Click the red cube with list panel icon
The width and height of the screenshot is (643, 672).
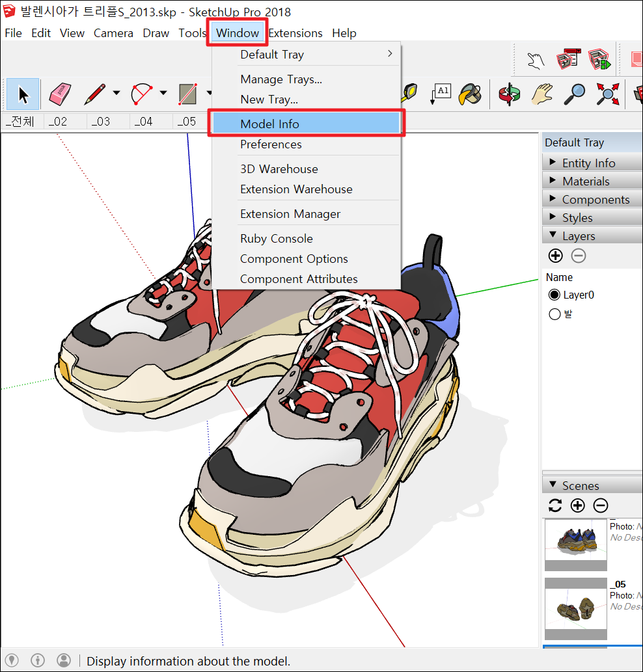pos(568,59)
